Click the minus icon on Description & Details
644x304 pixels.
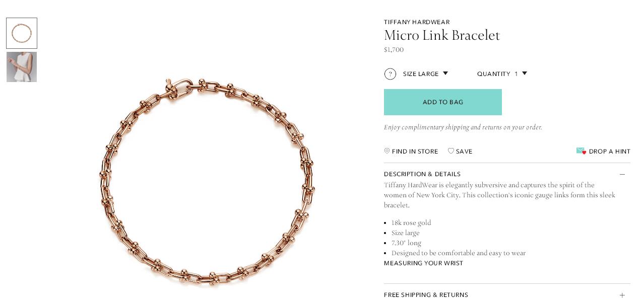point(622,174)
